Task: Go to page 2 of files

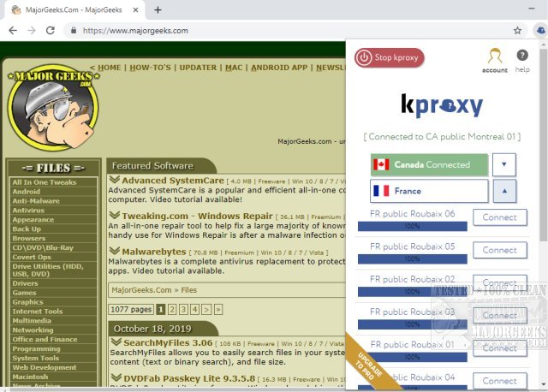Action: point(172,309)
